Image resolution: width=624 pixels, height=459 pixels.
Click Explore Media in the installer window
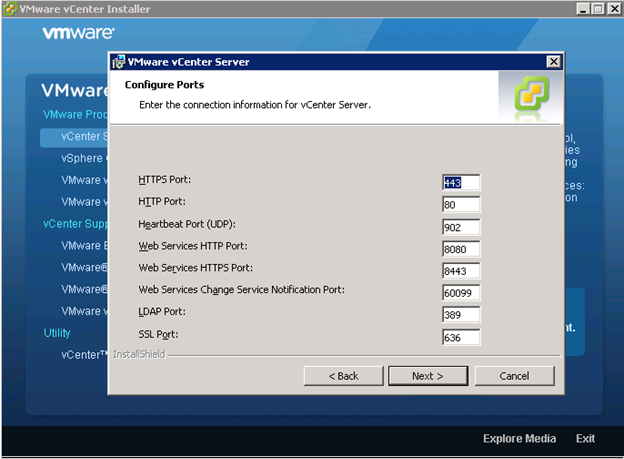coord(519,438)
